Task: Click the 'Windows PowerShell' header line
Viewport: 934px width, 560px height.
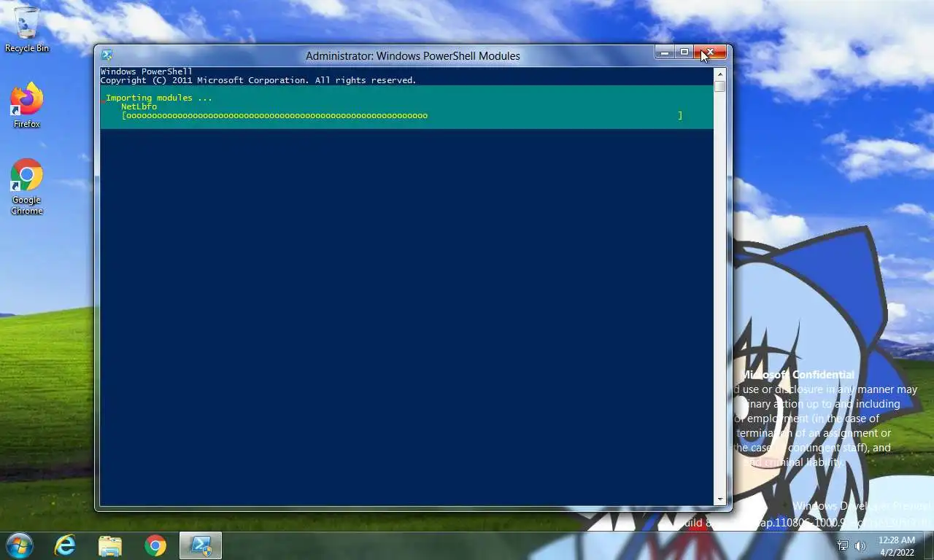Action: tap(147, 71)
